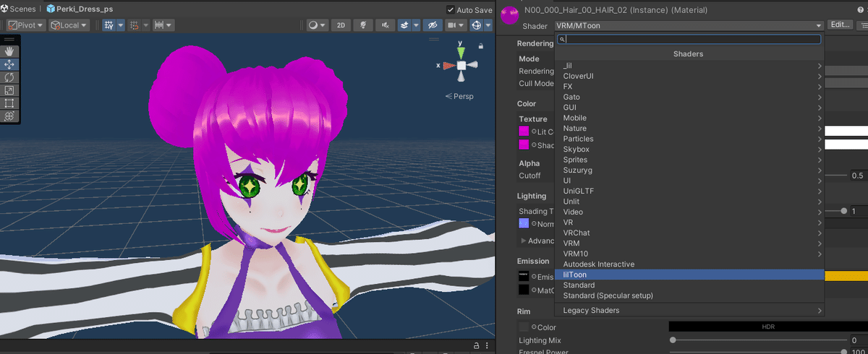Viewport: 868px width, 354px height.
Task: Open scene effects dropdown arrow
Action: pos(416,25)
